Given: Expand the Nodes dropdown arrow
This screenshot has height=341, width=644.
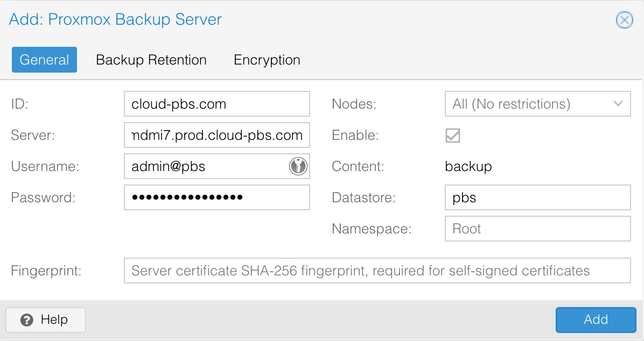Looking at the screenshot, I should click(618, 104).
